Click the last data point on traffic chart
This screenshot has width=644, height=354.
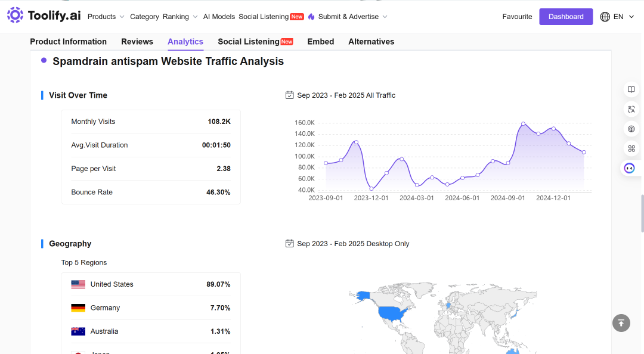click(584, 153)
